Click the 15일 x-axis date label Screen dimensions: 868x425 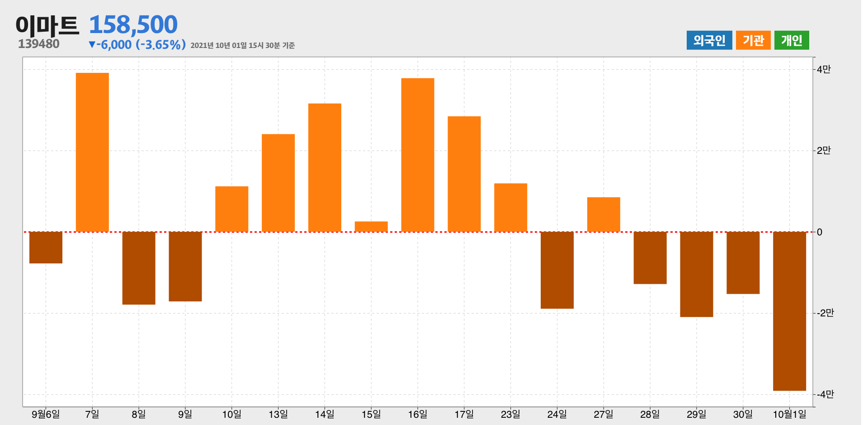click(x=371, y=414)
